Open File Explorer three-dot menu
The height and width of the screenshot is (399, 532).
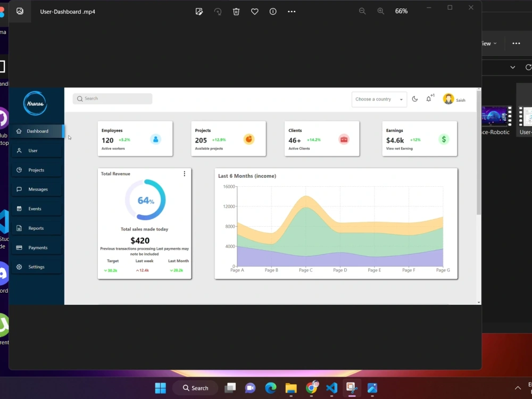point(516,44)
